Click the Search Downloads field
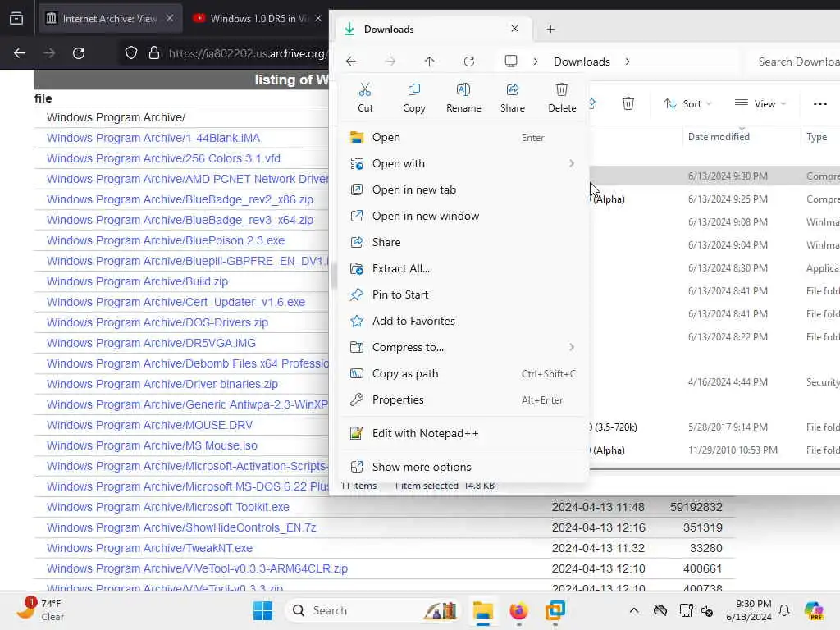This screenshot has height=630, width=840. click(x=793, y=62)
